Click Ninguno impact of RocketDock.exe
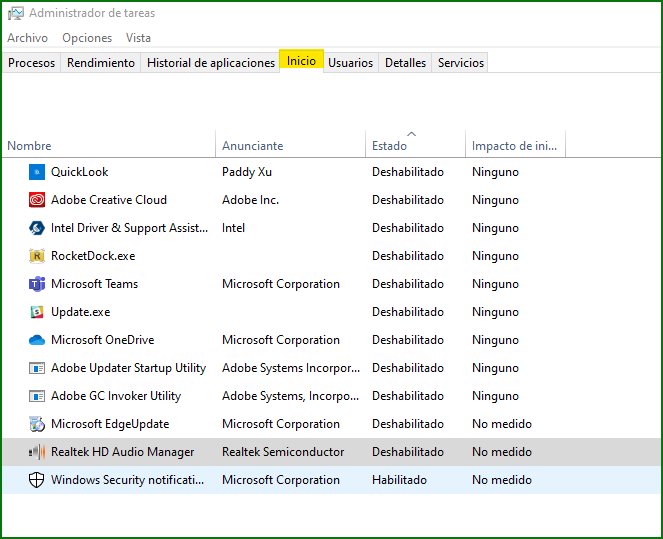This screenshot has height=539, width=663. coord(495,256)
